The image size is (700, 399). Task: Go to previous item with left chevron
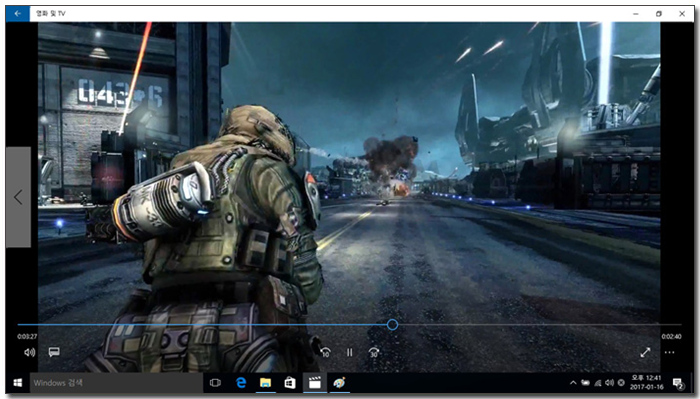pyautogui.click(x=18, y=197)
